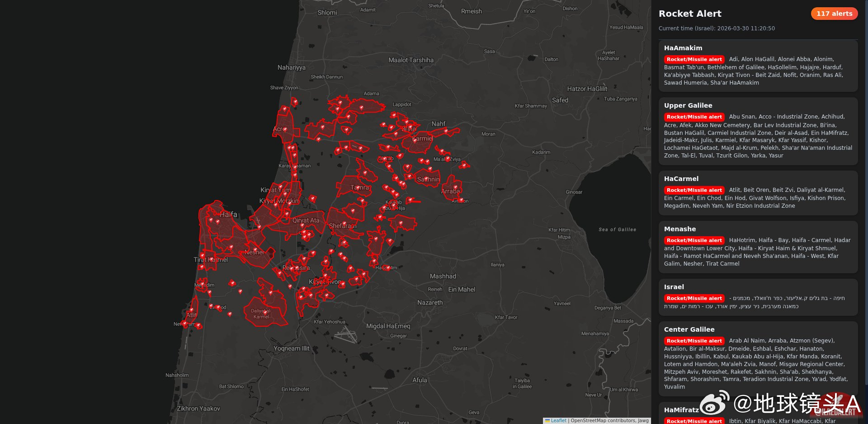Click the 117 alerts counter badge
The image size is (868, 424).
pyautogui.click(x=834, y=14)
